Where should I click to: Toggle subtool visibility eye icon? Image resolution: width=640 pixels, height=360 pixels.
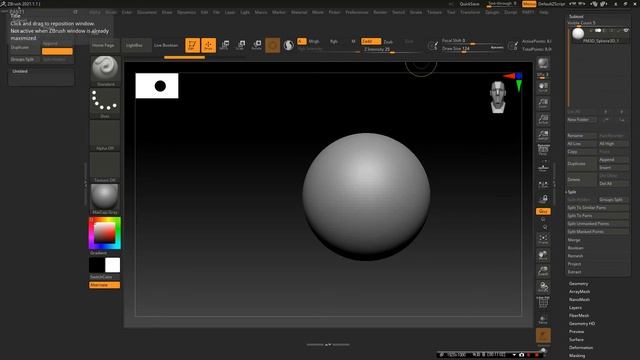[626, 31]
